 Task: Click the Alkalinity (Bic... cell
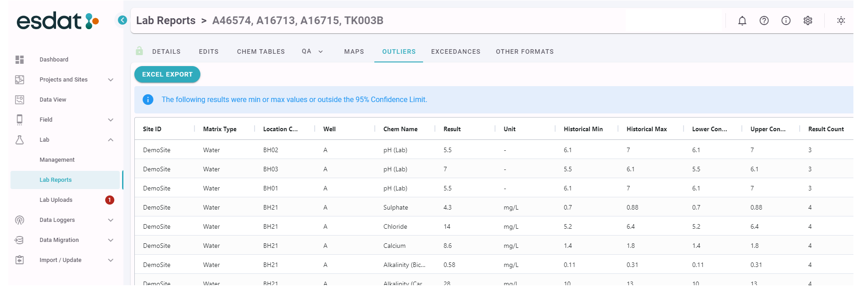coord(404,265)
